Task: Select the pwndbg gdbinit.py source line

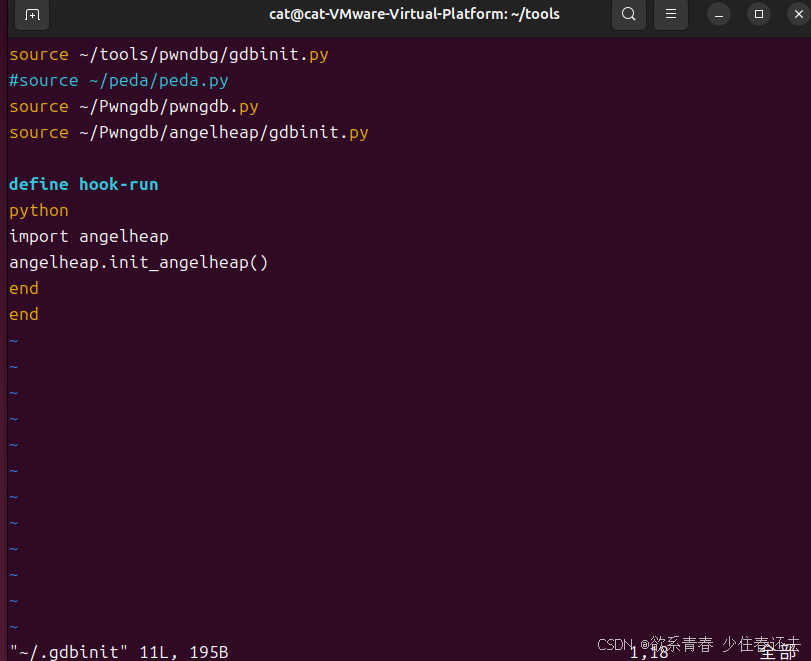Action: [x=168, y=54]
